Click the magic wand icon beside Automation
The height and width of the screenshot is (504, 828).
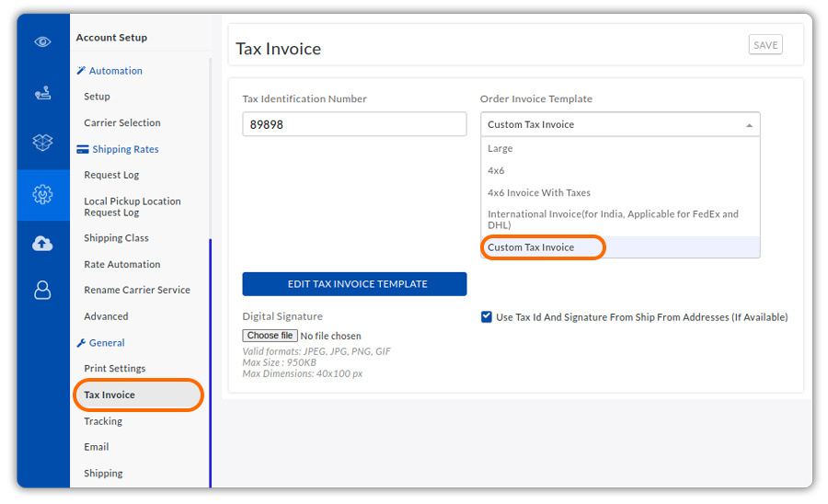point(81,70)
